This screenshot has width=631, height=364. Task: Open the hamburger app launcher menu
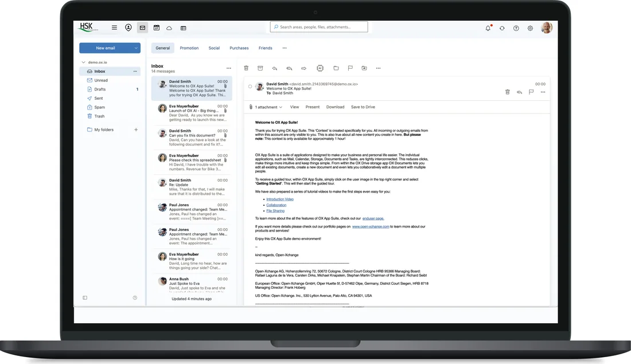pos(114,28)
